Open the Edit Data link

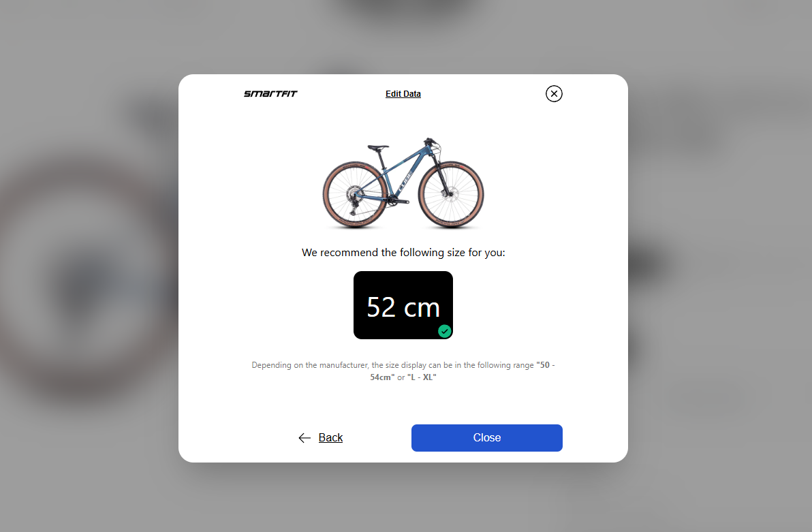(403, 94)
